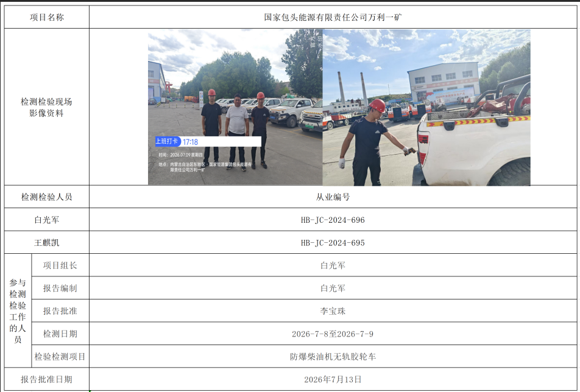Select the '检测日期' label cell
Screen dimensions: 580x392
pyautogui.click(x=60, y=334)
